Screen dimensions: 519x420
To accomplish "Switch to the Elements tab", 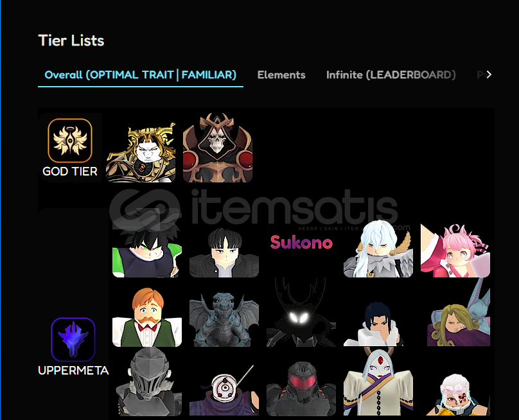I will tap(281, 74).
